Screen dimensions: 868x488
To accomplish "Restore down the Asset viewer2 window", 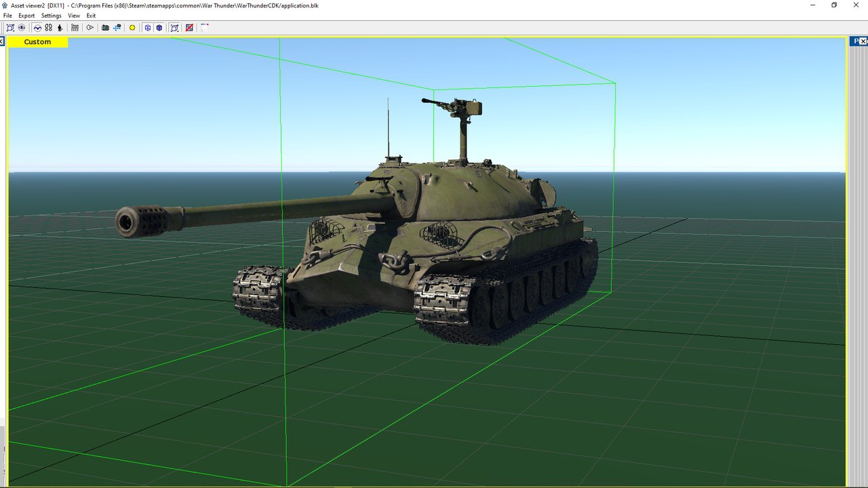I will pyautogui.click(x=834, y=5).
